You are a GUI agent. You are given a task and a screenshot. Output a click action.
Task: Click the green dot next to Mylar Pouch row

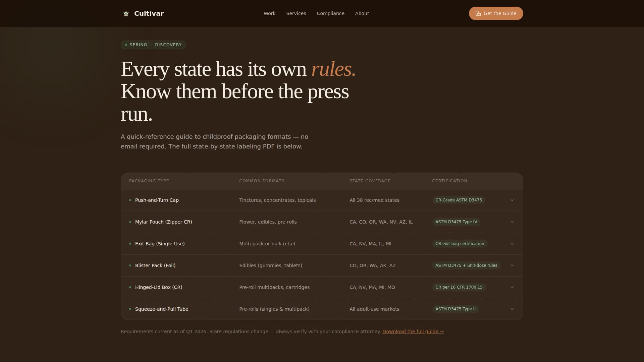[130, 222]
